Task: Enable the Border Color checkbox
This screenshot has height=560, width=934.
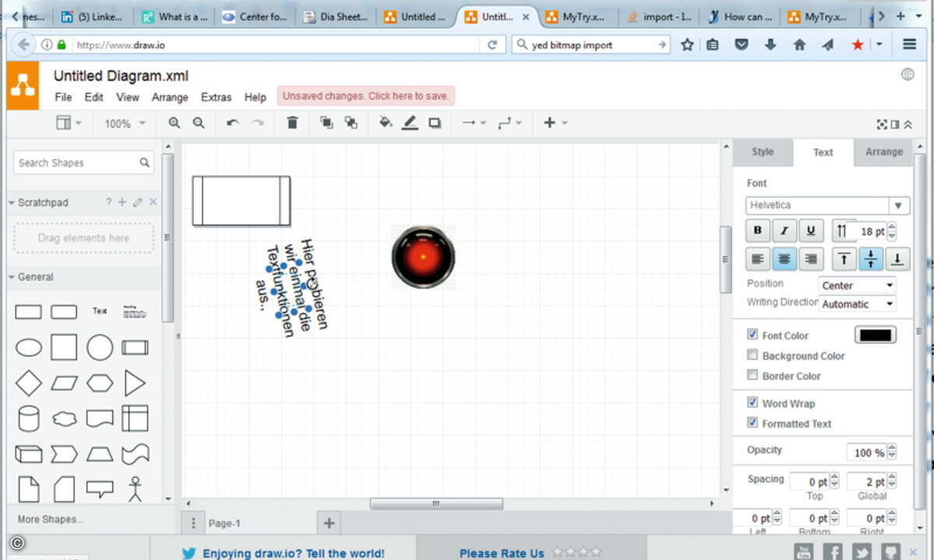Action: point(752,375)
